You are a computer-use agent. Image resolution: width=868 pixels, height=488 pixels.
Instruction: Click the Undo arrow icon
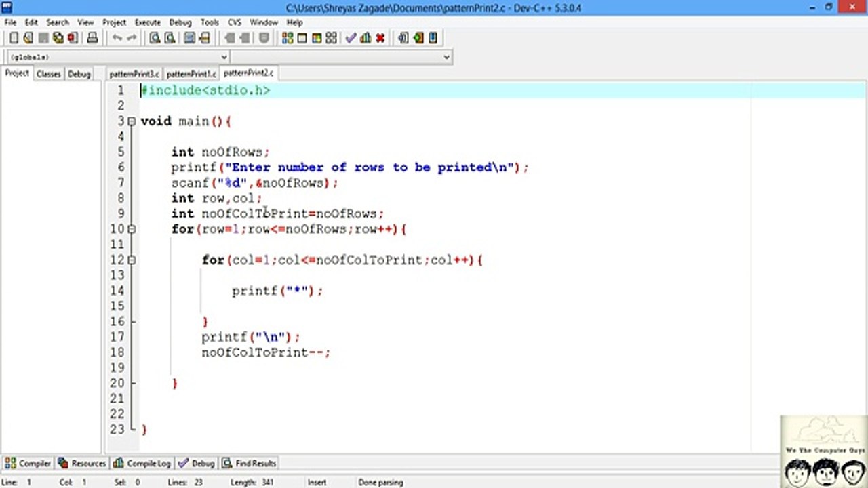point(117,39)
